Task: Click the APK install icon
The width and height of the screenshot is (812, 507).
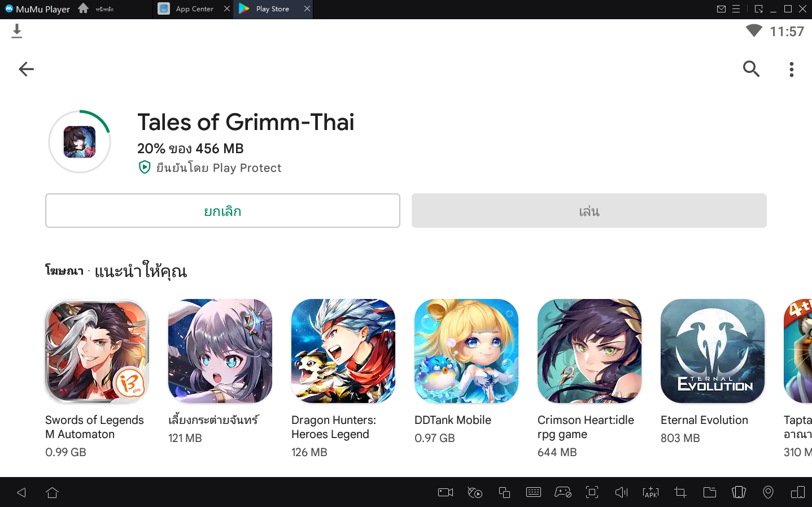Action: click(651, 492)
